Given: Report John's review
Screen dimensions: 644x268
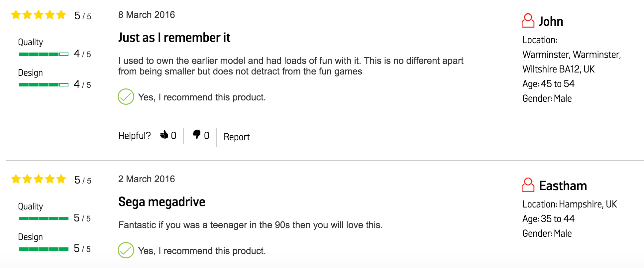Looking at the screenshot, I should [x=237, y=137].
